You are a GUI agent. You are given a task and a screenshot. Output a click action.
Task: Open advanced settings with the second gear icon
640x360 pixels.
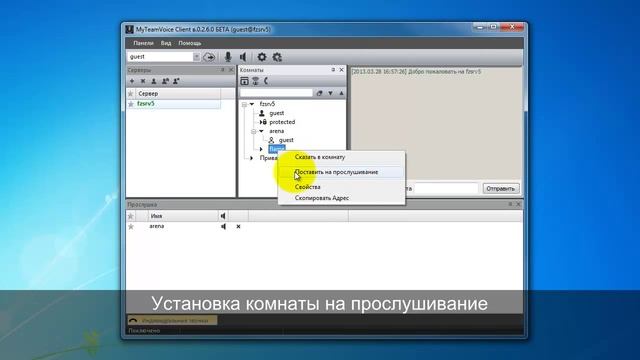[x=277, y=57]
